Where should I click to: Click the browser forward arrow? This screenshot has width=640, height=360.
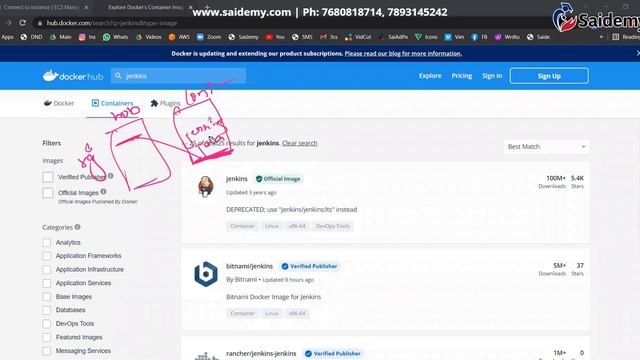(9, 23)
